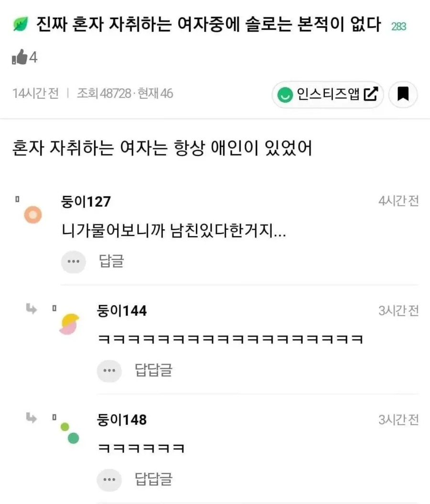Click the bookmark icon button
The width and height of the screenshot is (430, 504).
(403, 95)
